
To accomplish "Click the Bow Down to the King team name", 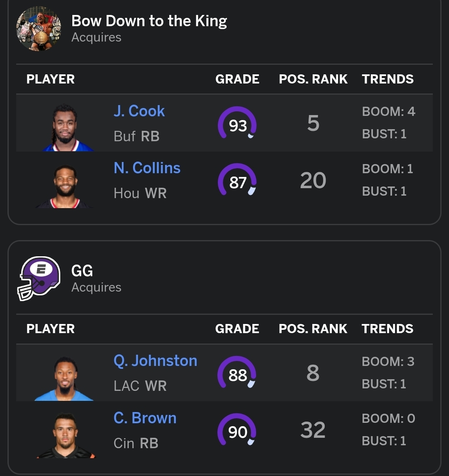I will [149, 21].
